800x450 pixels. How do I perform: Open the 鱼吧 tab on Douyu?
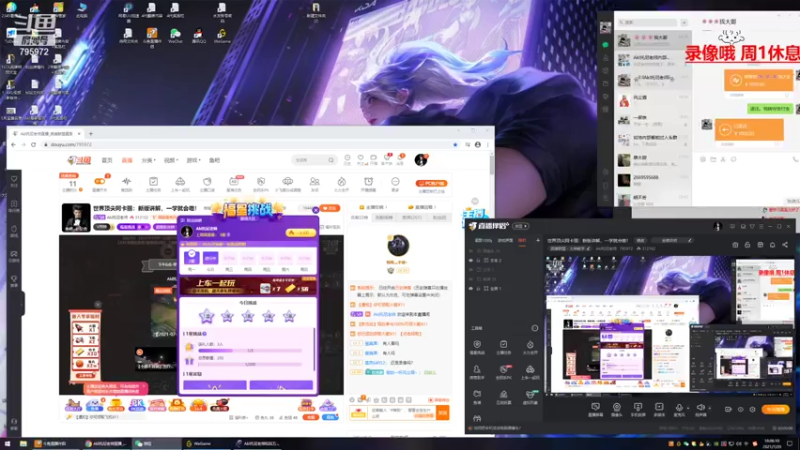[x=214, y=160]
